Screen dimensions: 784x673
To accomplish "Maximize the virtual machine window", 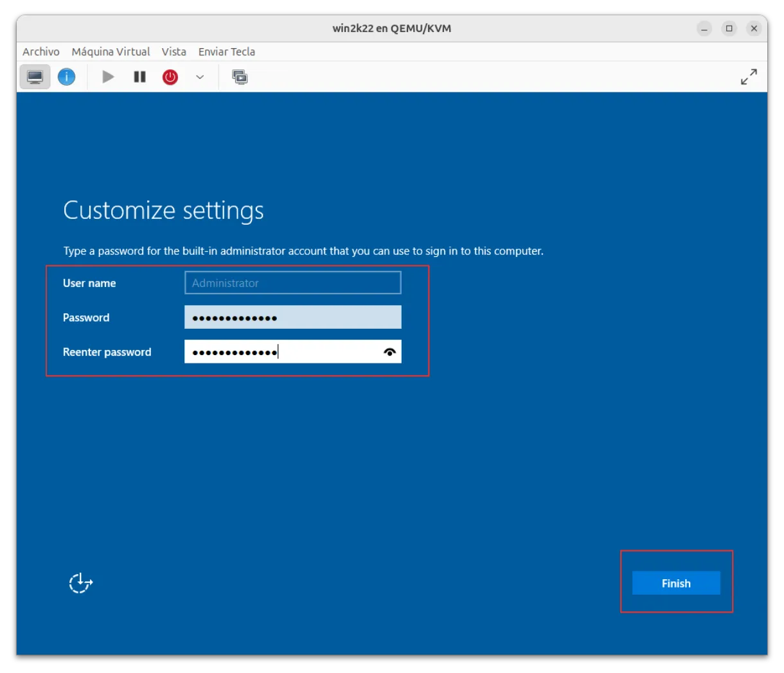I will click(729, 28).
